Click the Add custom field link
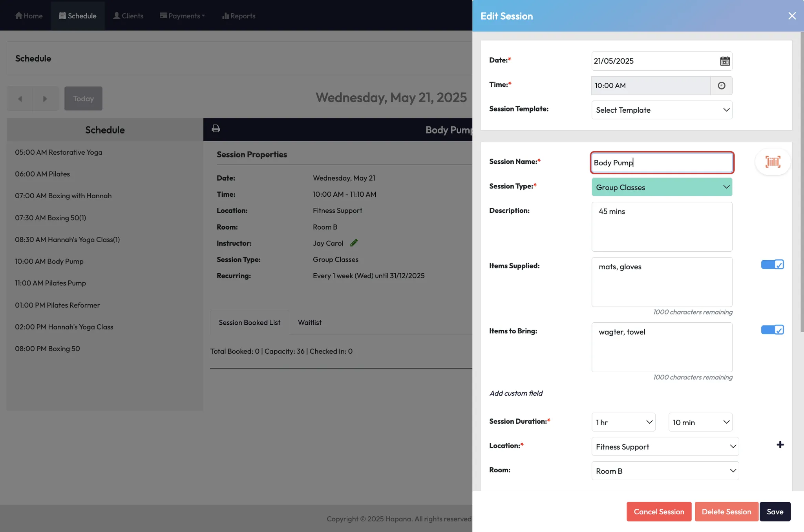The width and height of the screenshot is (804, 532). [x=516, y=393]
